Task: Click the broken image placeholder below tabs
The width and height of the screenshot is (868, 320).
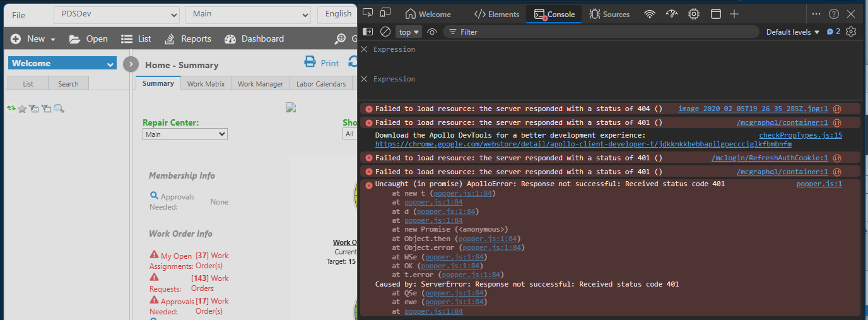Action: point(291,107)
